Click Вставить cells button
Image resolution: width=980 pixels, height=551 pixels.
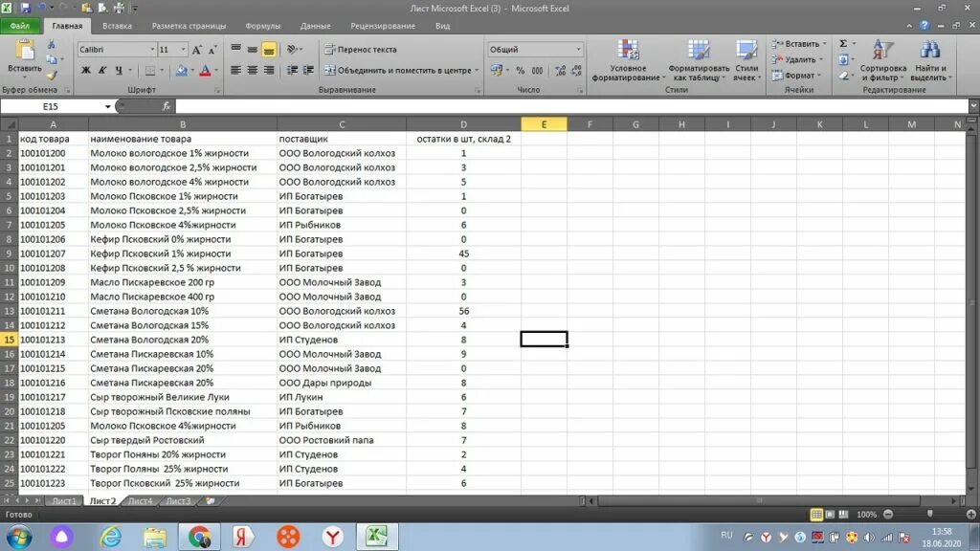pos(799,44)
